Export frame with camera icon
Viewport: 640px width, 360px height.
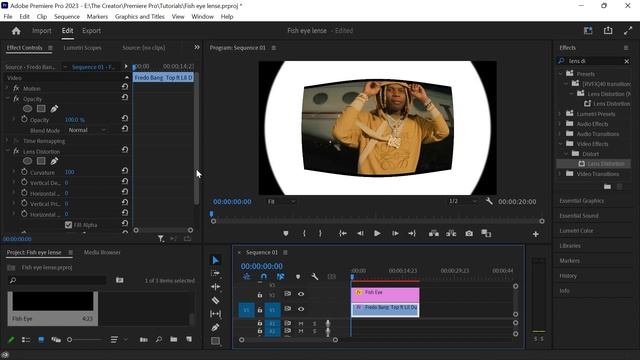tap(469, 233)
